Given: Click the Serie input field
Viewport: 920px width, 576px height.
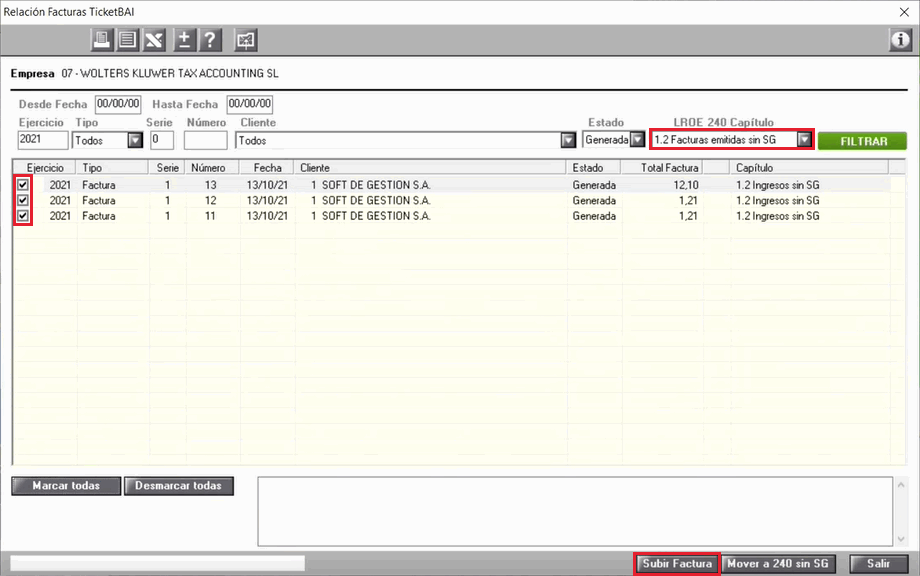Looking at the screenshot, I should (x=162, y=140).
